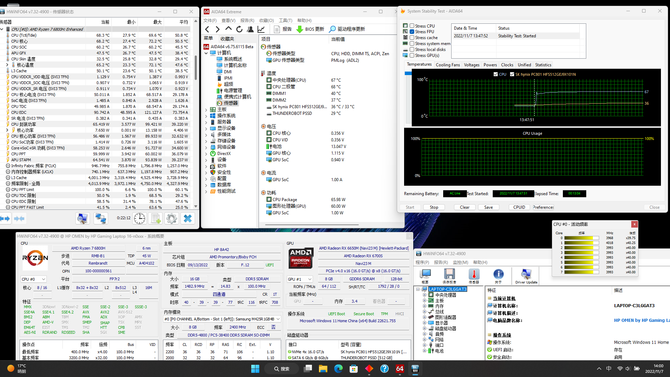Switch to the Statistics tab

click(543, 65)
